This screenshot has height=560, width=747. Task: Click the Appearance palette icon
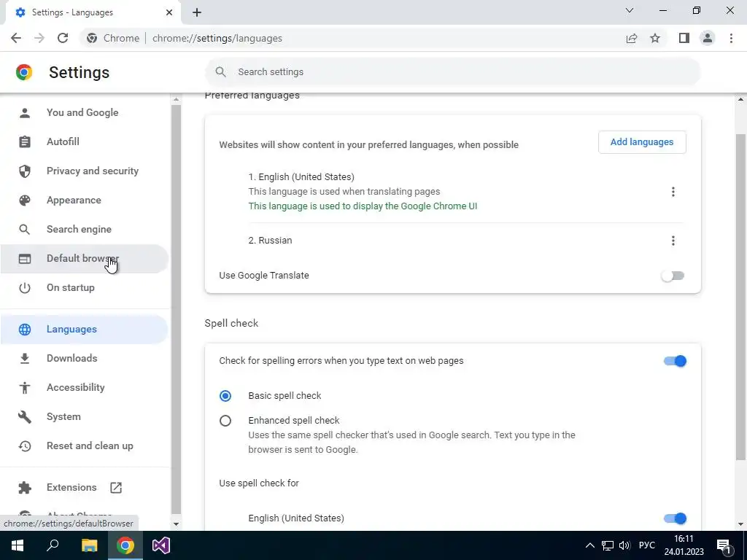coord(24,200)
